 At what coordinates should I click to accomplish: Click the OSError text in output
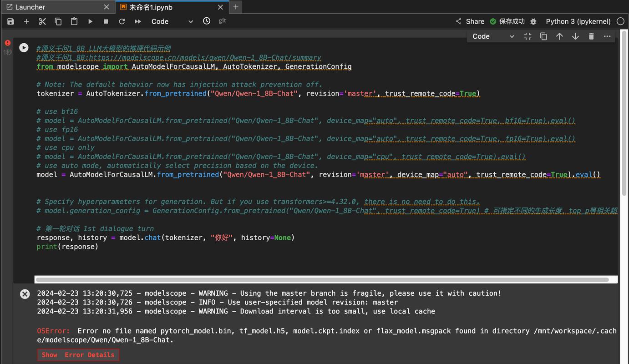[53, 331]
